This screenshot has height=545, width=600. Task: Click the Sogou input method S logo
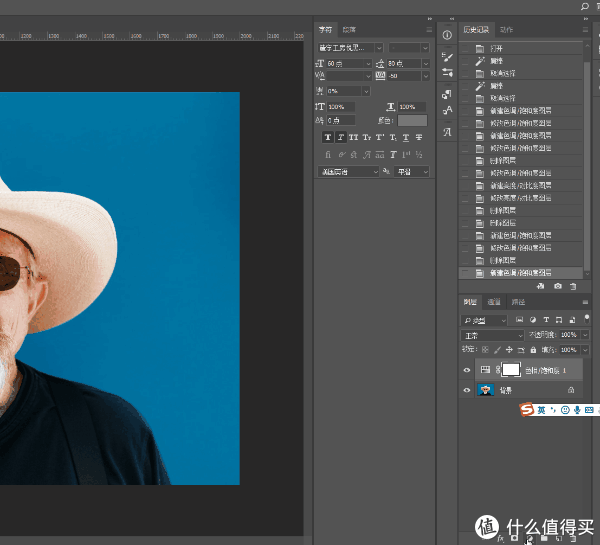click(x=527, y=410)
